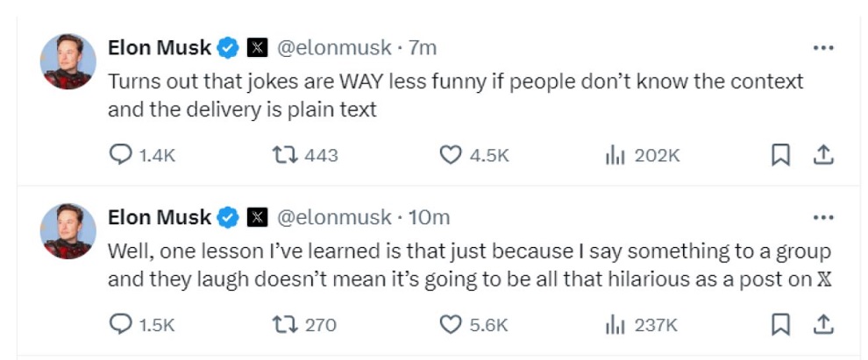Bookmark the post about jokes and context

tap(779, 155)
